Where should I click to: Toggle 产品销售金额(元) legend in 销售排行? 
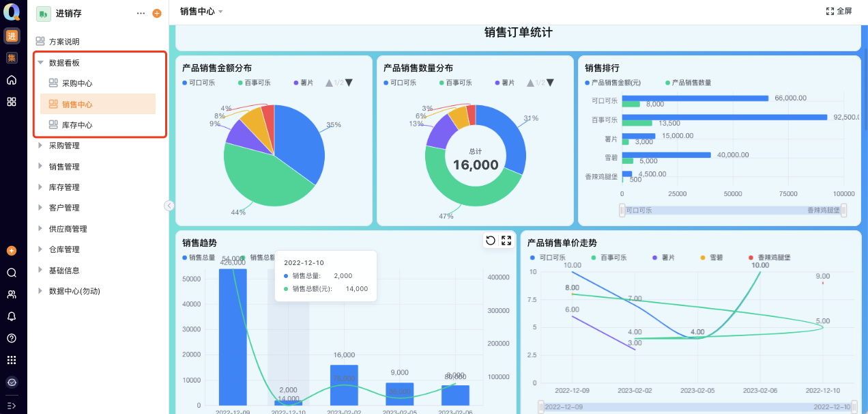click(613, 83)
